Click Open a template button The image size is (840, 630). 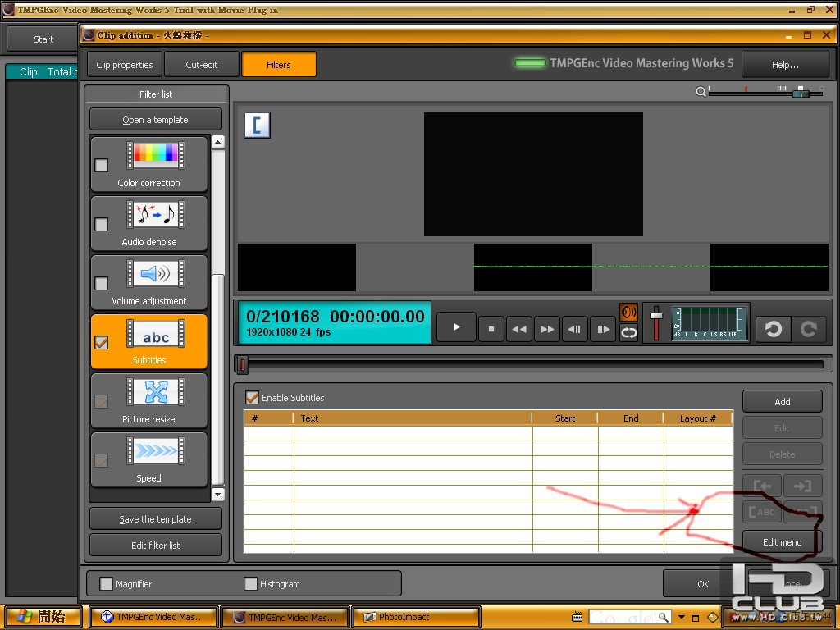point(155,120)
